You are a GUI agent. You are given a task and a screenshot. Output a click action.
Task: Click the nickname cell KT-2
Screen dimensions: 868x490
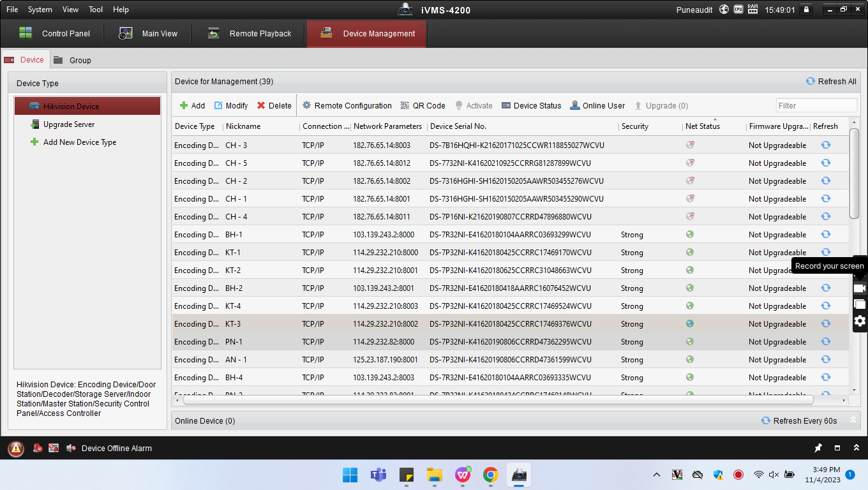click(x=233, y=271)
